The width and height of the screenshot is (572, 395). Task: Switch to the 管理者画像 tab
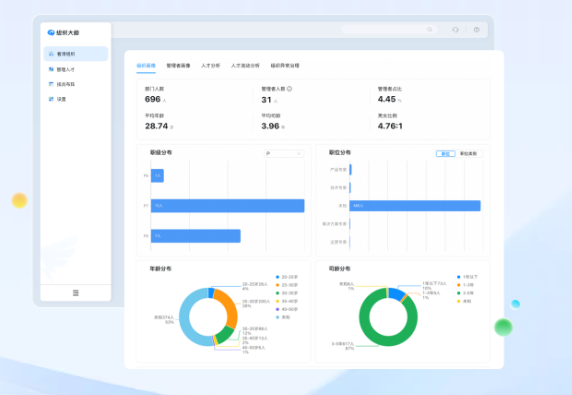click(178, 66)
